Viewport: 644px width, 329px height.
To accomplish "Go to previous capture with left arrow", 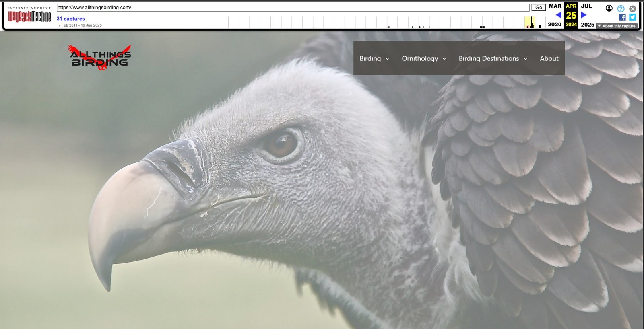I will [558, 15].
